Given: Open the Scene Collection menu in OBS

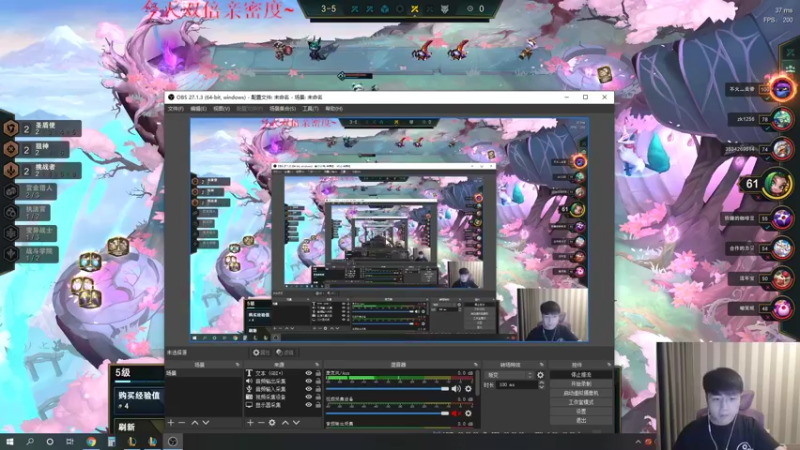Looking at the screenshot, I should click(x=283, y=109).
